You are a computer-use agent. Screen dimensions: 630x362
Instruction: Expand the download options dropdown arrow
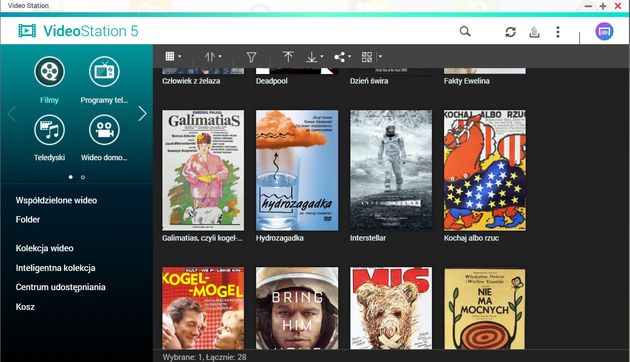tap(321, 57)
